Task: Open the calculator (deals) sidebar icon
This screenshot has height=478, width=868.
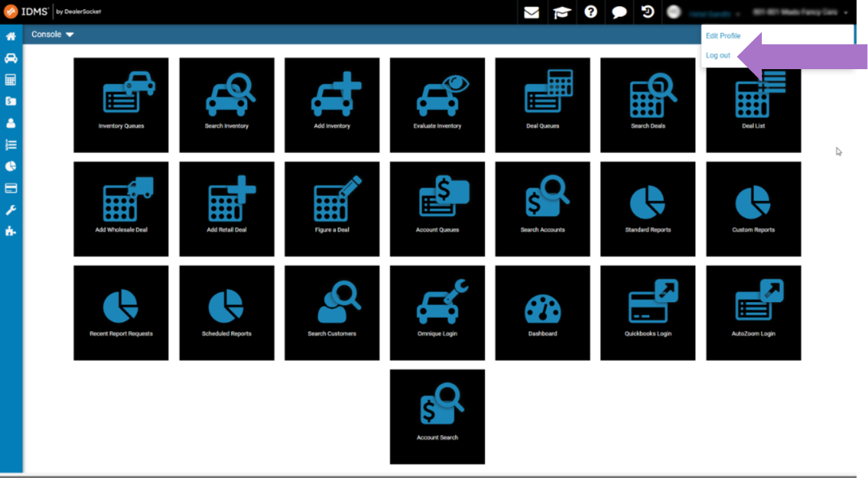Action: 9,79
